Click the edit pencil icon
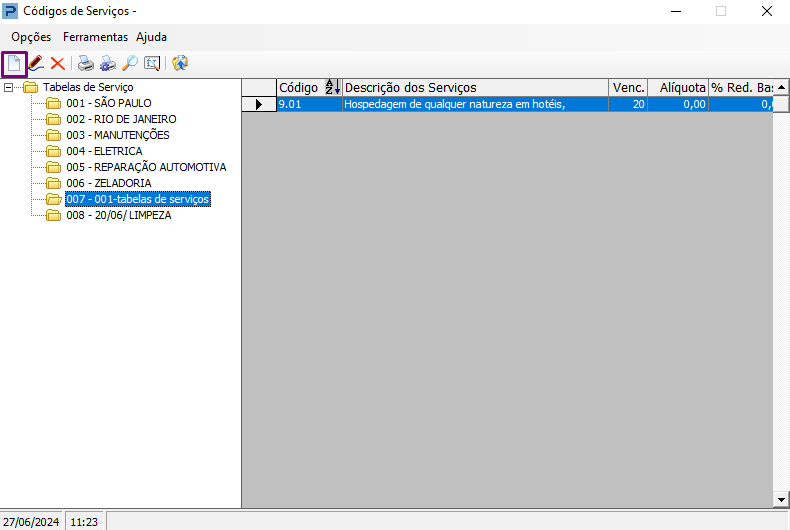This screenshot has height=530, width=790. (x=36, y=63)
